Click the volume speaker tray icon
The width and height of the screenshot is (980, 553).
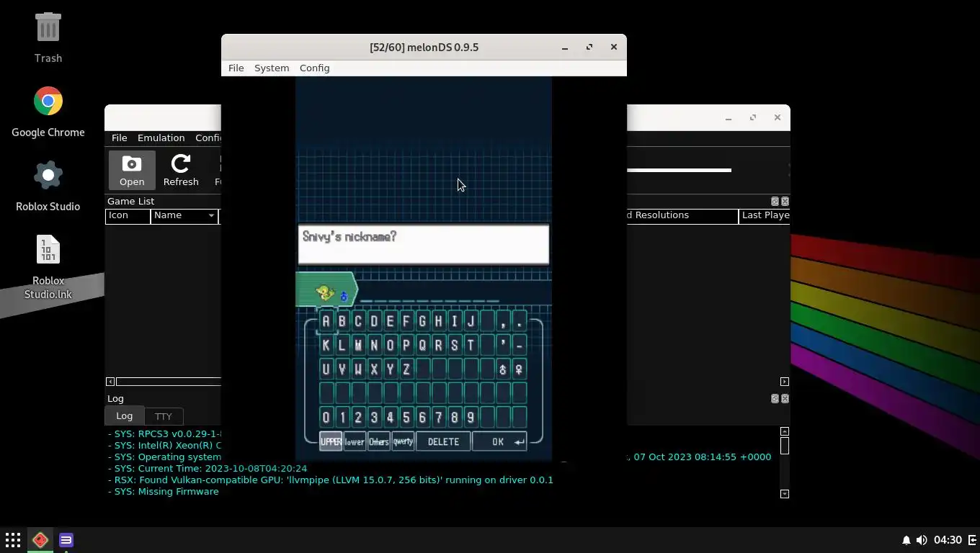pyautogui.click(x=922, y=540)
